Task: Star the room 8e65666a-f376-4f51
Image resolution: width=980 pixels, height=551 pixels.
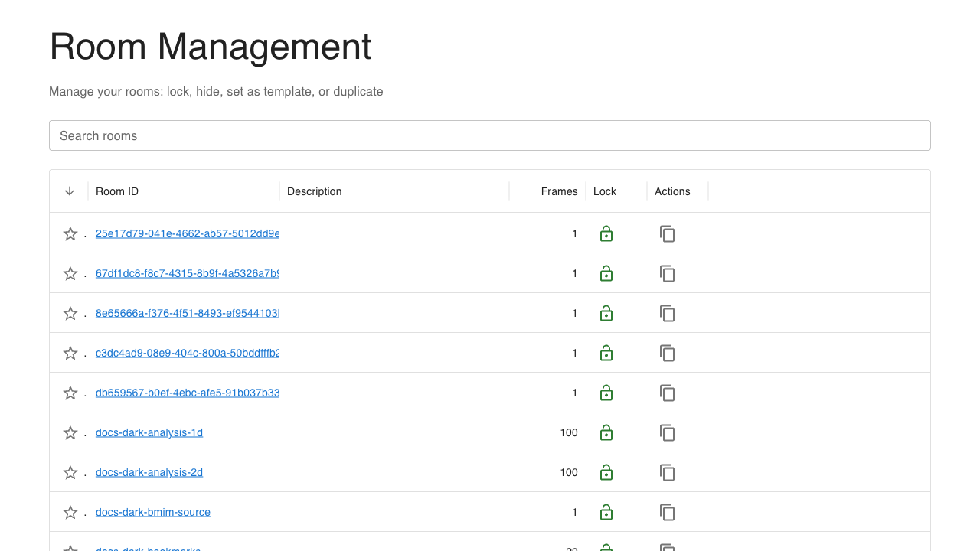Action: coord(70,313)
